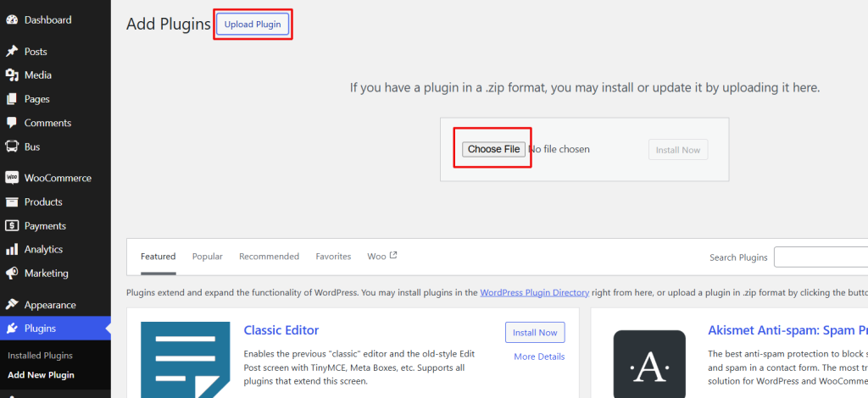868x398 pixels.
Task: Click the Dashboard gauge icon
Action: [12, 19]
